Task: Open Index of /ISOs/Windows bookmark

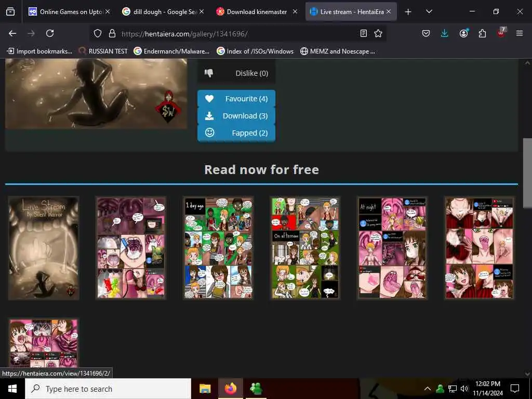Action: [x=255, y=51]
